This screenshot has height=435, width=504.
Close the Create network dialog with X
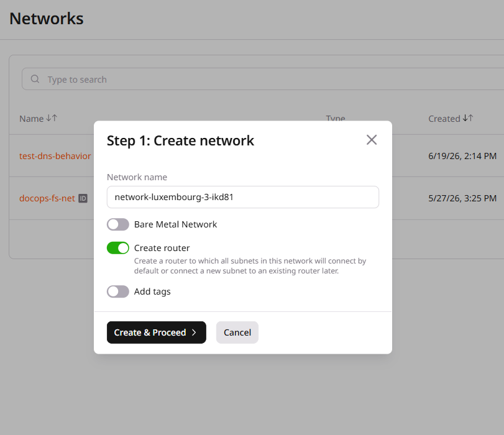pyautogui.click(x=372, y=140)
